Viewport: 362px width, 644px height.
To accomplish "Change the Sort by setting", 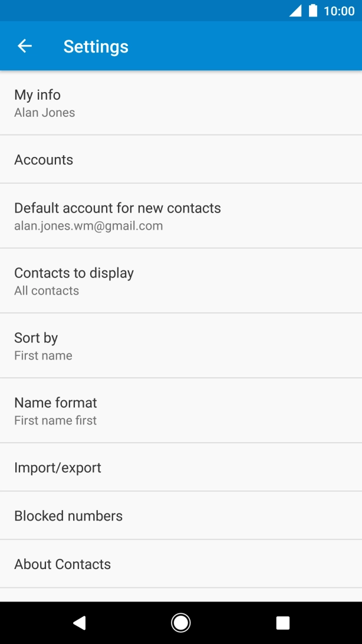I will [x=181, y=345].
